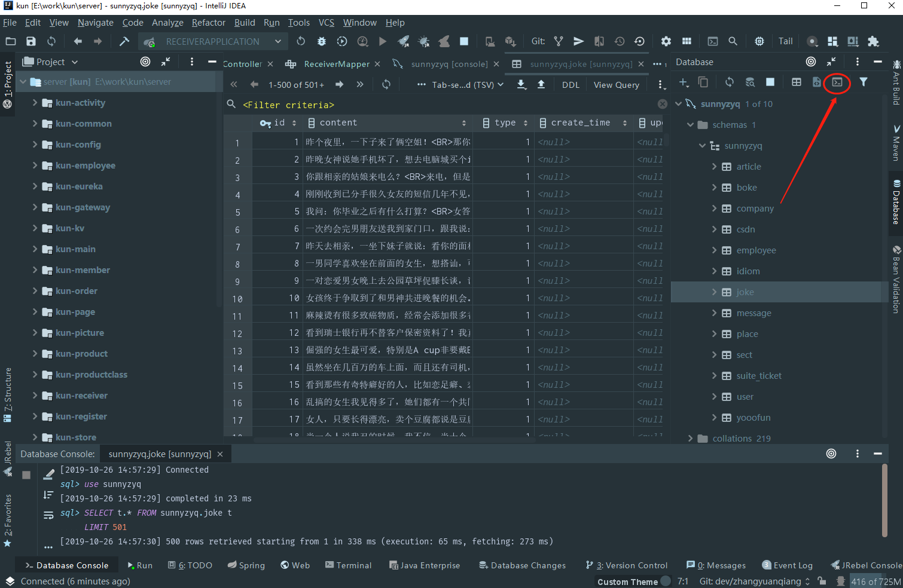This screenshot has width=903, height=588.
Task: Collapse the schemas node in Database tree
Action: tap(691, 125)
